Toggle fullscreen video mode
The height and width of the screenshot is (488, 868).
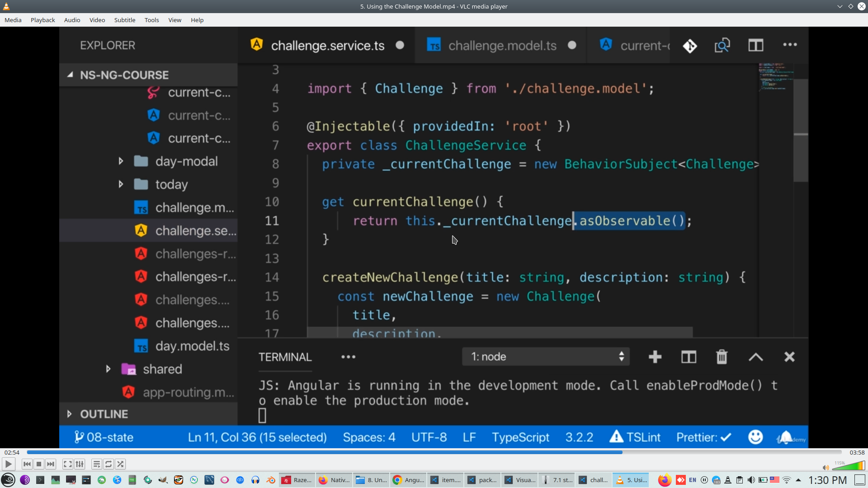pyautogui.click(x=68, y=464)
